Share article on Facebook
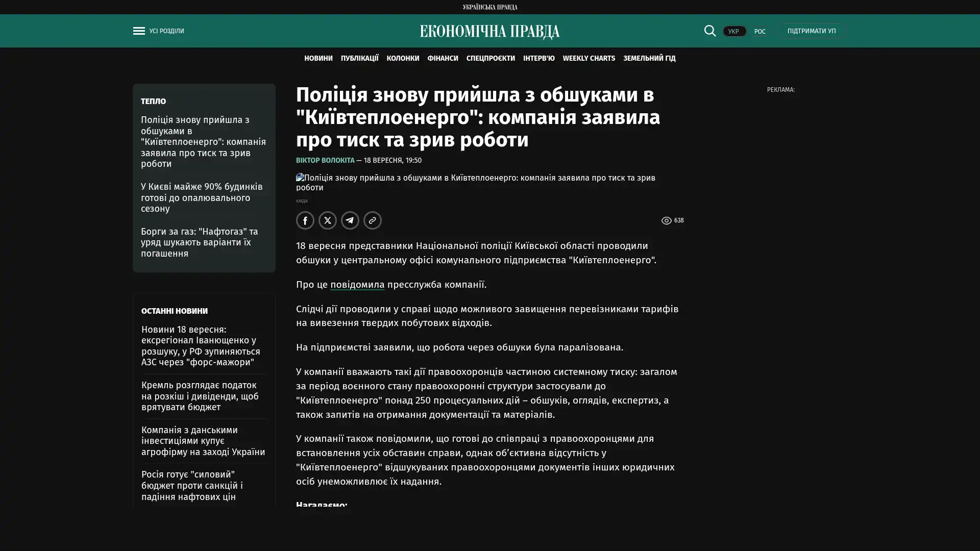Viewport: 980px width, 551px height. tap(305, 220)
